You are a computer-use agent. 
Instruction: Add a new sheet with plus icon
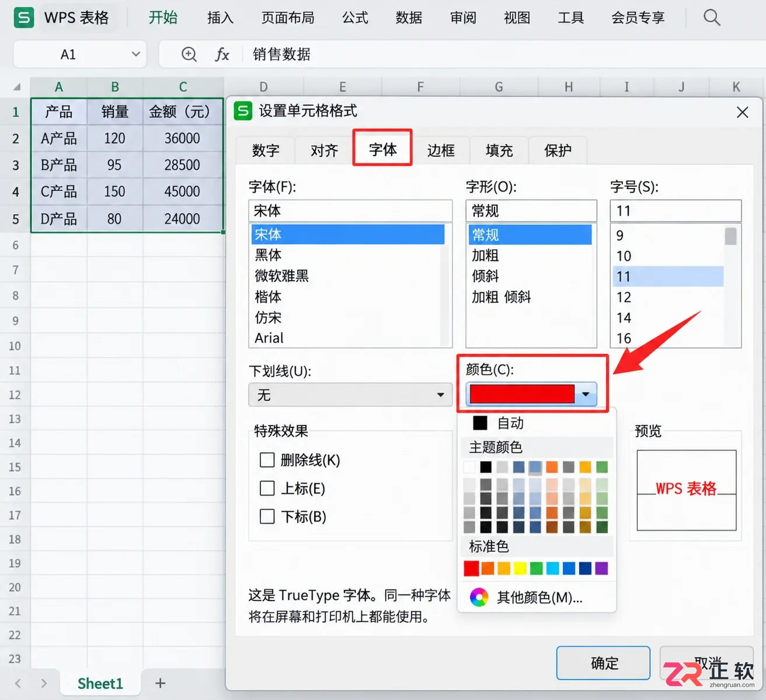160,683
